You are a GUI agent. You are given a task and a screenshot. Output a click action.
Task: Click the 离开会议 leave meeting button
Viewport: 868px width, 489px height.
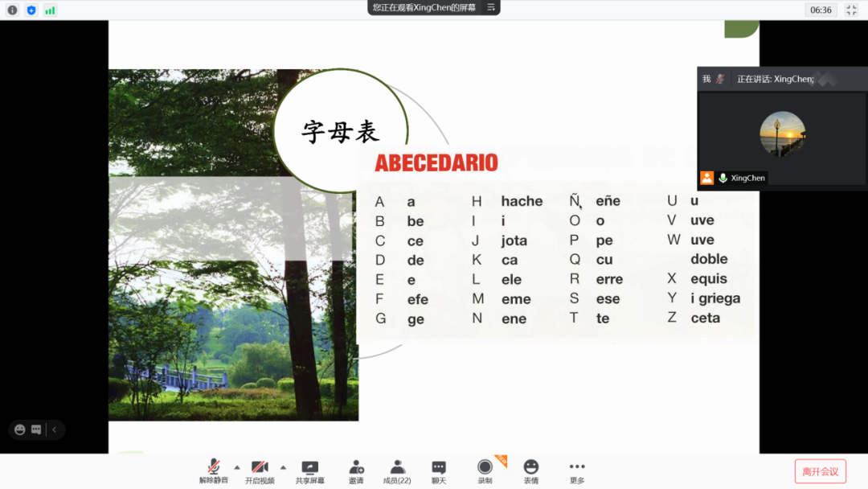click(x=820, y=471)
